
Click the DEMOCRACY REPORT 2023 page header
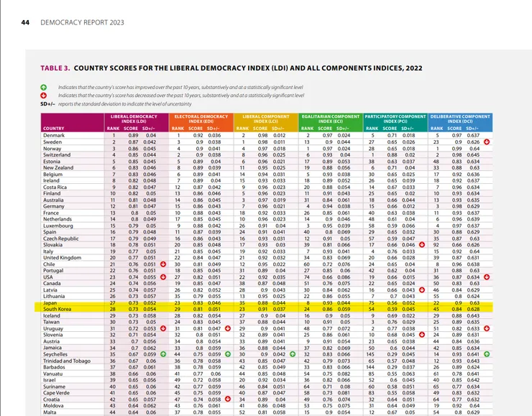click(82, 22)
